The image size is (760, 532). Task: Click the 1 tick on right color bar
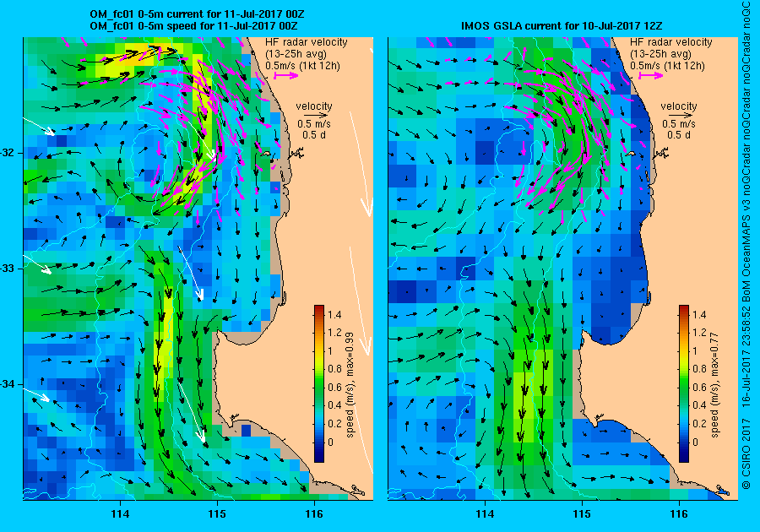695,350
